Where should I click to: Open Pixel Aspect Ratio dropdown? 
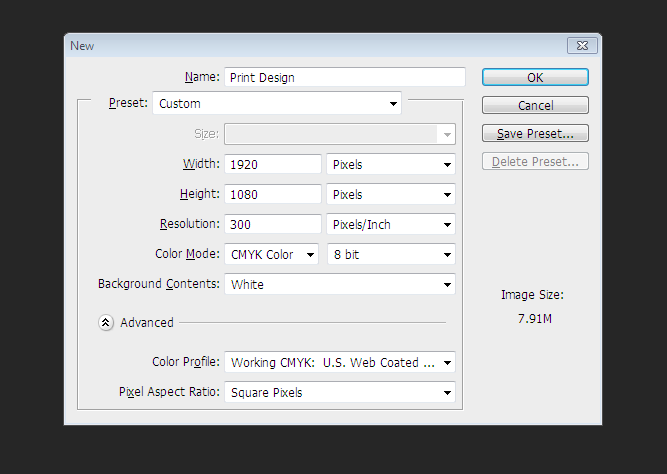[x=339, y=392]
